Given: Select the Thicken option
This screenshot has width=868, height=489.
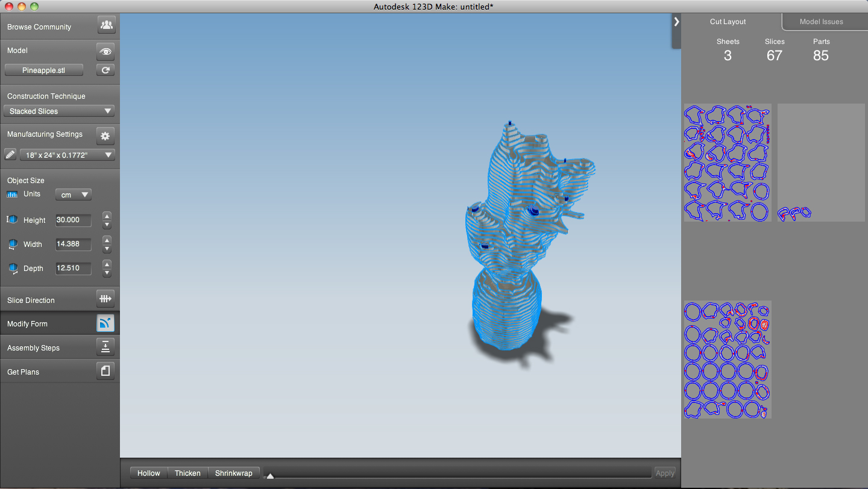Looking at the screenshot, I should (x=187, y=473).
